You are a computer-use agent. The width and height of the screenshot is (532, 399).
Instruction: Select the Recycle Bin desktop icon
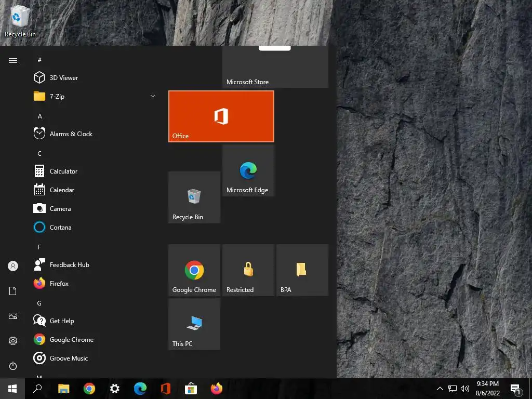[x=20, y=20]
